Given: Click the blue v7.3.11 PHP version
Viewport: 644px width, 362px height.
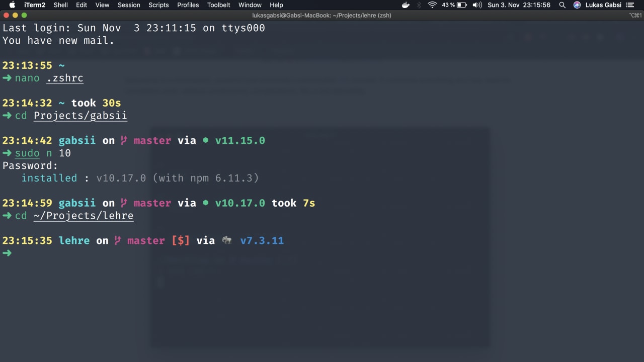Looking at the screenshot, I should click(262, 241).
